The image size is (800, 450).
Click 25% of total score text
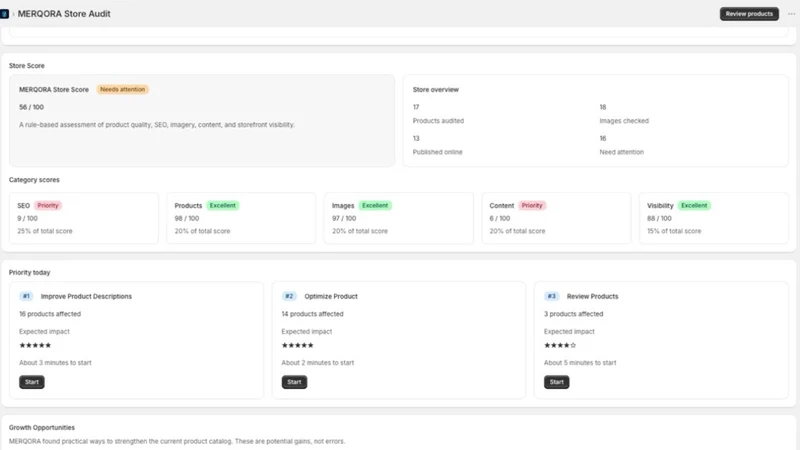(45, 231)
